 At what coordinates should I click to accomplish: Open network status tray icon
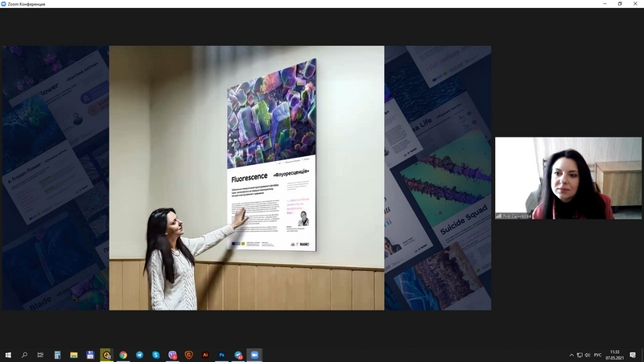pos(580,355)
